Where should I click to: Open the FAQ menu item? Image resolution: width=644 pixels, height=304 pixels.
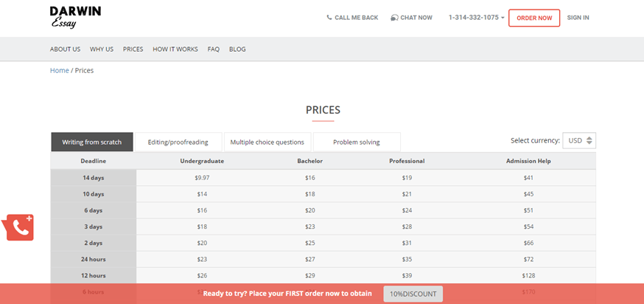pos(214,49)
